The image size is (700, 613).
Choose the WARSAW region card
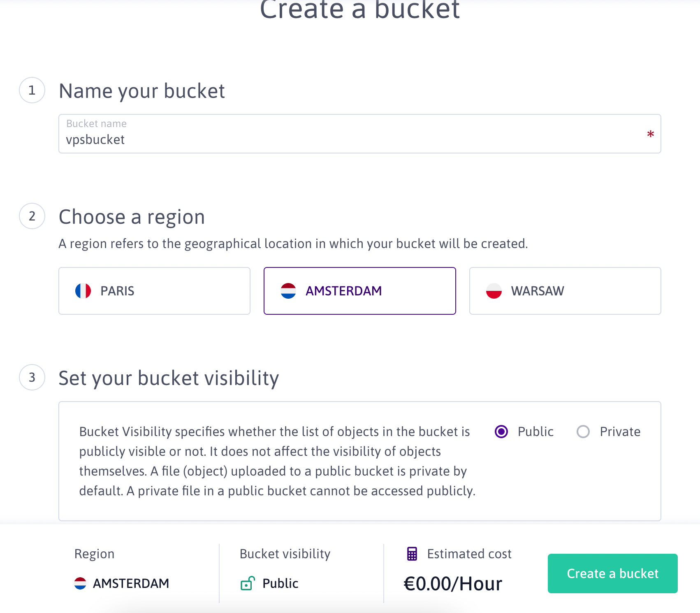565,291
